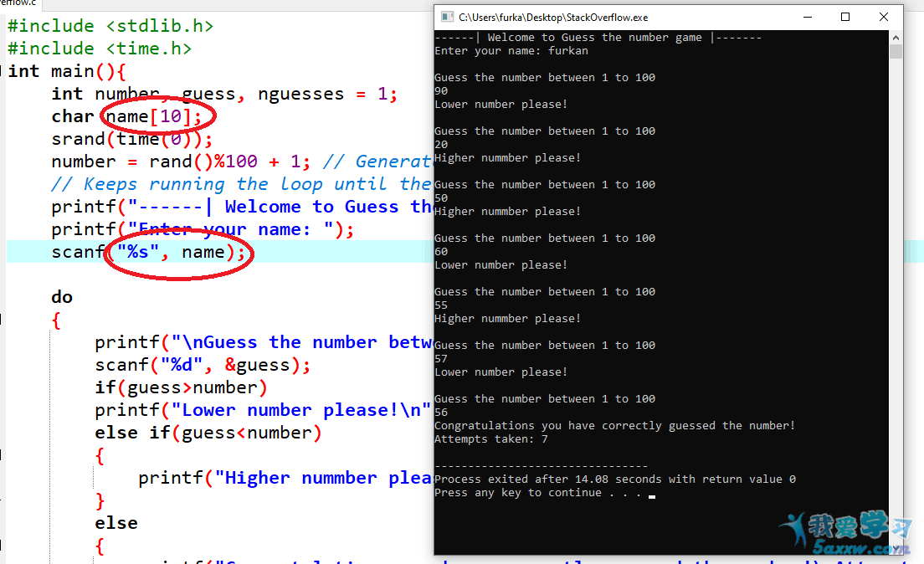The width and height of the screenshot is (924, 564).
Task: Click the printf 'Higher nummber' code line
Action: (285, 478)
